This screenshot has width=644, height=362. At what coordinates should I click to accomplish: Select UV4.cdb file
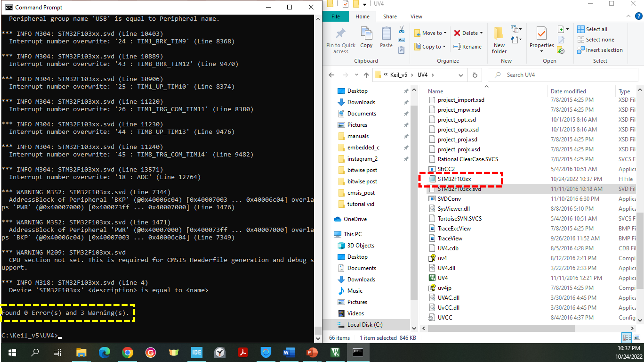[448, 248]
